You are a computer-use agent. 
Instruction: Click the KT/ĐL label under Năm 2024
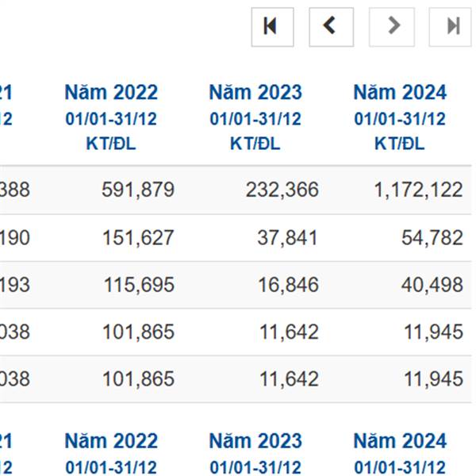point(400,144)
